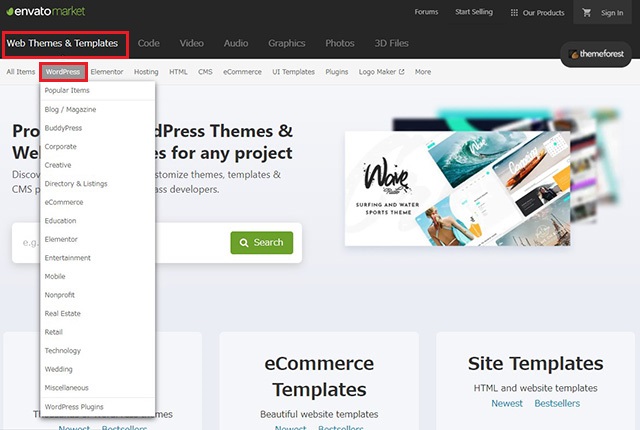
Task: Open Logo Maker external link
Action: [382, 72]
